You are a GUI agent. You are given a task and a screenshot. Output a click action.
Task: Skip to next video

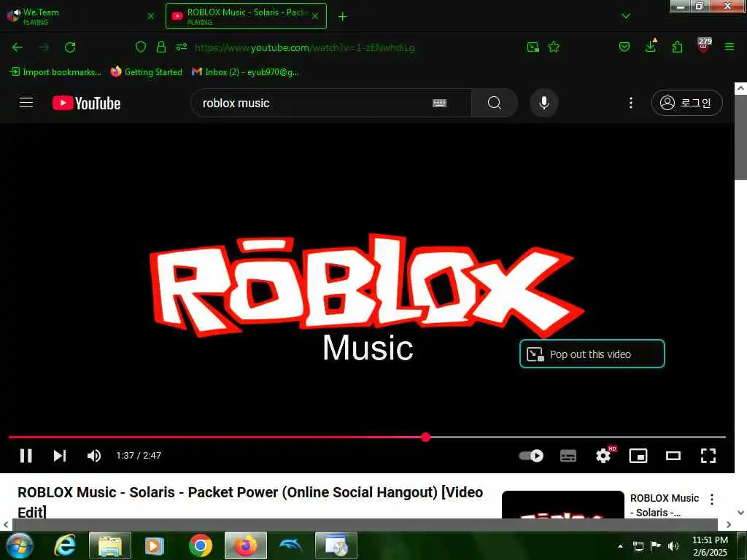[x=60, y=456]
